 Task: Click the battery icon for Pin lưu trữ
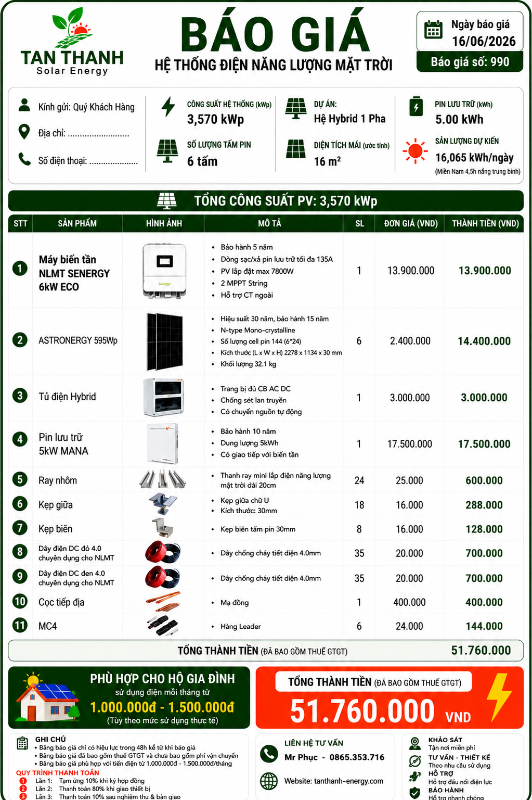pyautogui.click(x=416, y=106)
